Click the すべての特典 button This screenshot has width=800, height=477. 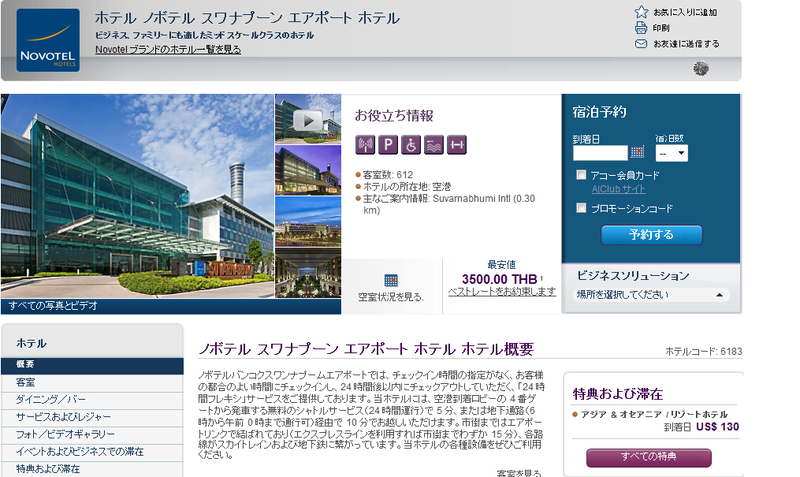click(648, 457)
